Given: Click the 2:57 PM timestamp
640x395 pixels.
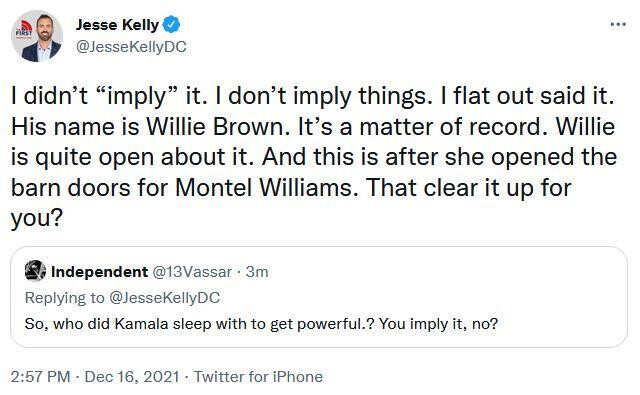Looking at the screenshot, I should [x=40, y=377].
